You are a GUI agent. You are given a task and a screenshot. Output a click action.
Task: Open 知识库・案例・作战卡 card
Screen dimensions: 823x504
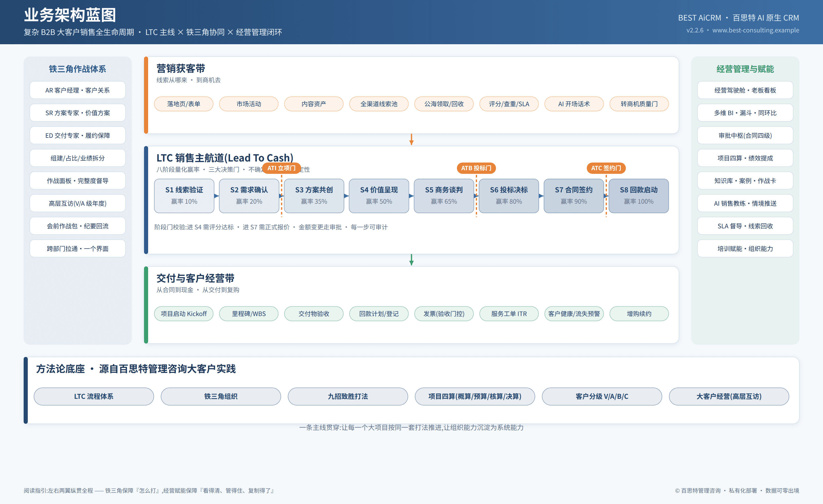tap(745, 181)
